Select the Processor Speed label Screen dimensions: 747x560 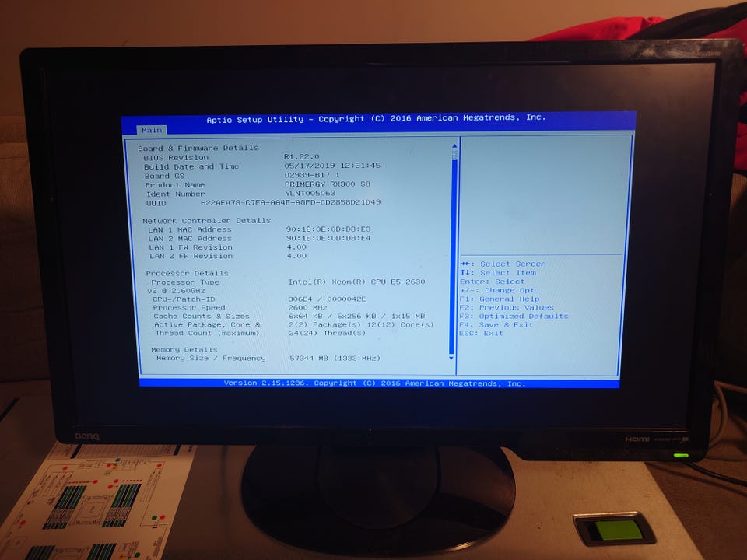click(x=189, y=308)
